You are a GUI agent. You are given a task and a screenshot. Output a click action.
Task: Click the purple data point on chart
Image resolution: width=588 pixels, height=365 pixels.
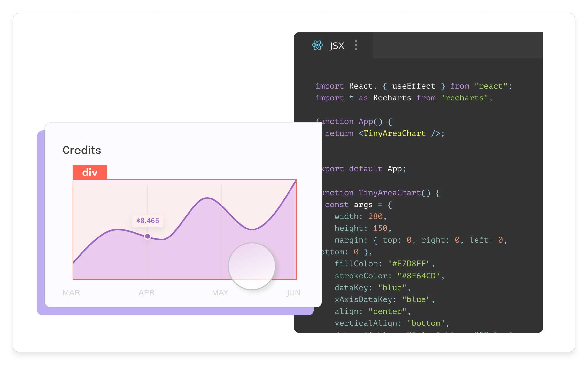[x=147, y=237]
